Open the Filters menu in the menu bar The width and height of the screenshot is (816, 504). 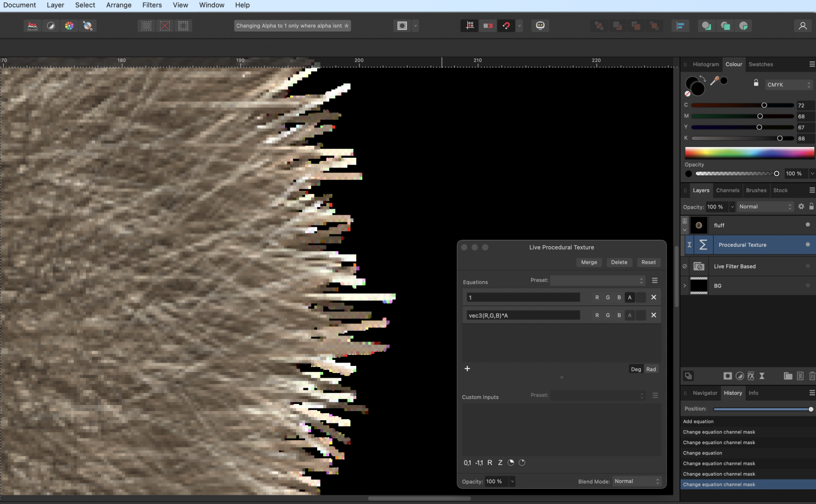[x=152, y=5]
